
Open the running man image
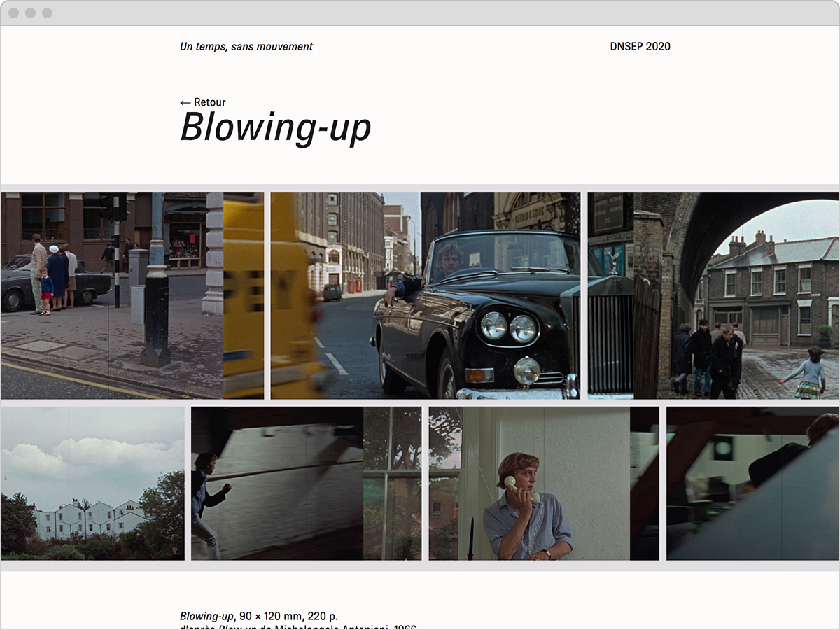click(x=307, y=484)
